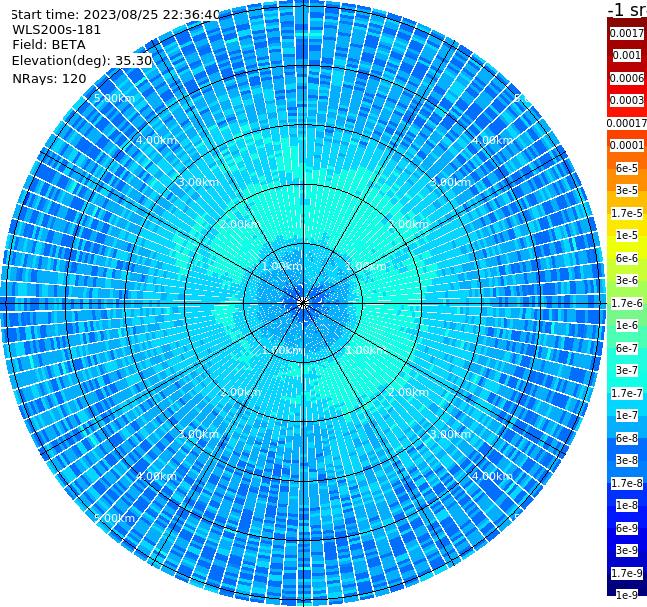Click the 3e-6 colorbar value

tap(627, 280)
